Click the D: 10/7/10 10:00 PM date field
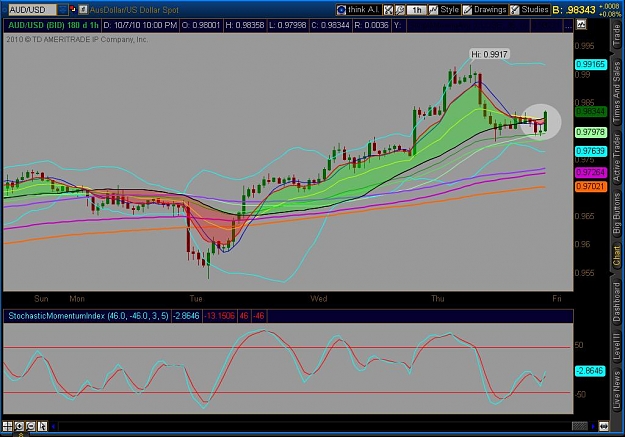The height and width of the screenshot is (437, 625). [140, 26]
